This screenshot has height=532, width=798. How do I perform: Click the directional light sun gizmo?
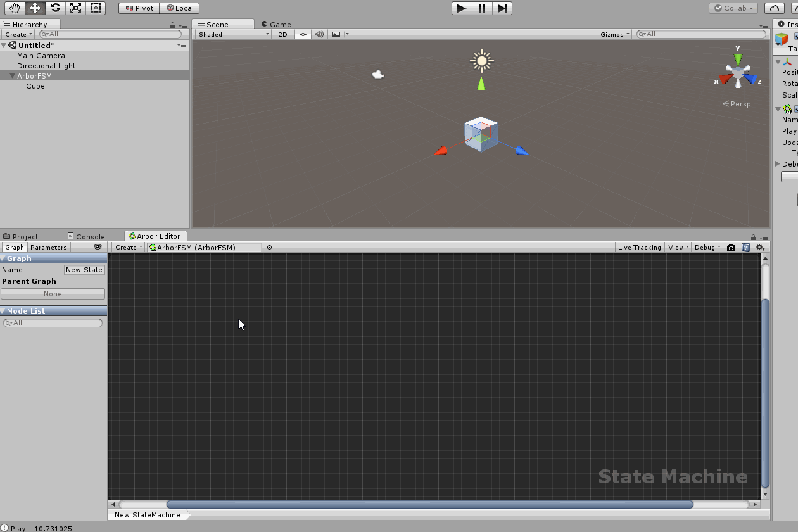[482, 61]
